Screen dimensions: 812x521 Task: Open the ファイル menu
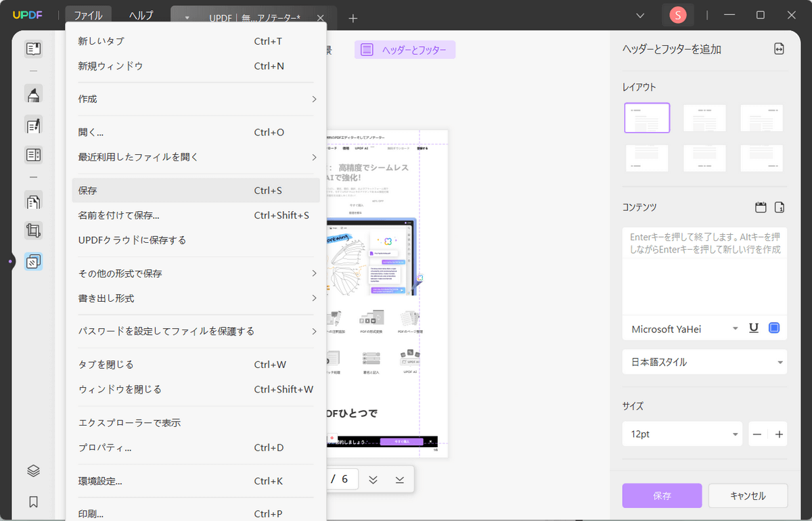coord(89,15)
